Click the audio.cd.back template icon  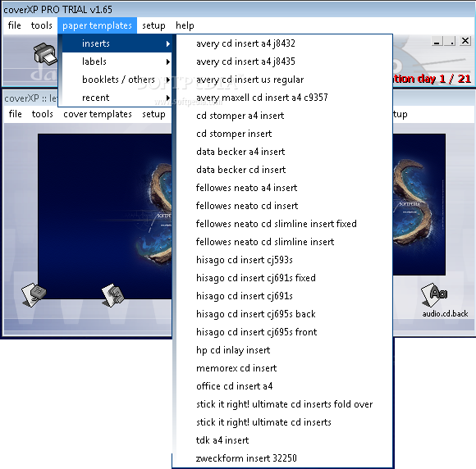(435, 295)
